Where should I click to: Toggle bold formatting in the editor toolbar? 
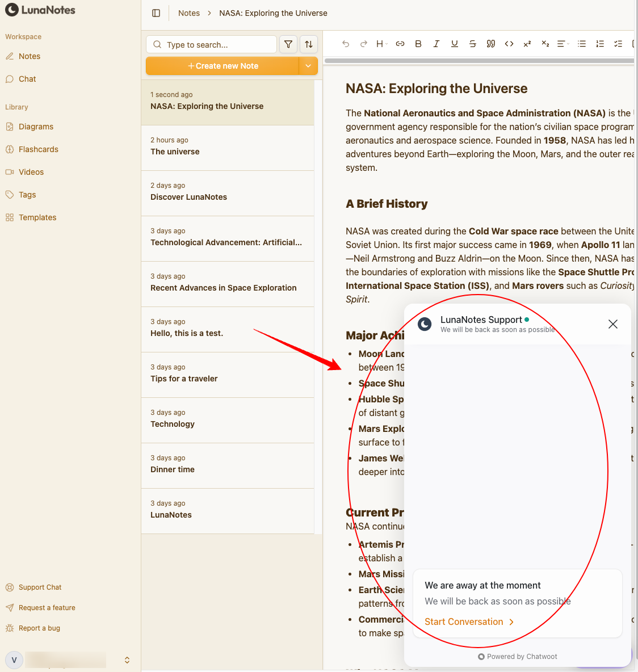pos(418,44)
